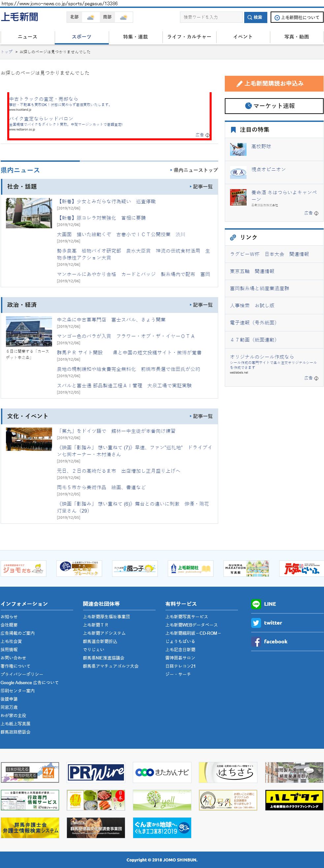324x868 pixels.
Task: Click the 上毛新聞購読お申込み orange button
Action: pyautogui.click(x=274, y=84)
